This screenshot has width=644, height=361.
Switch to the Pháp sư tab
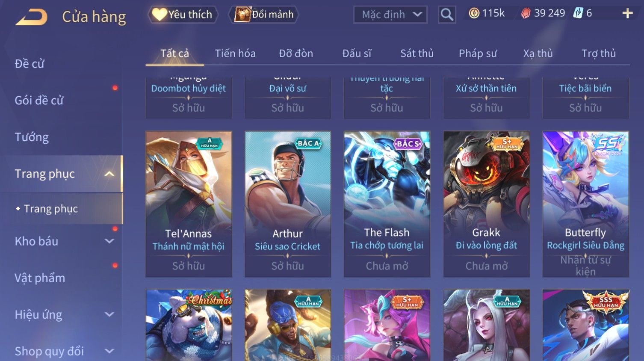click(478, 53)
